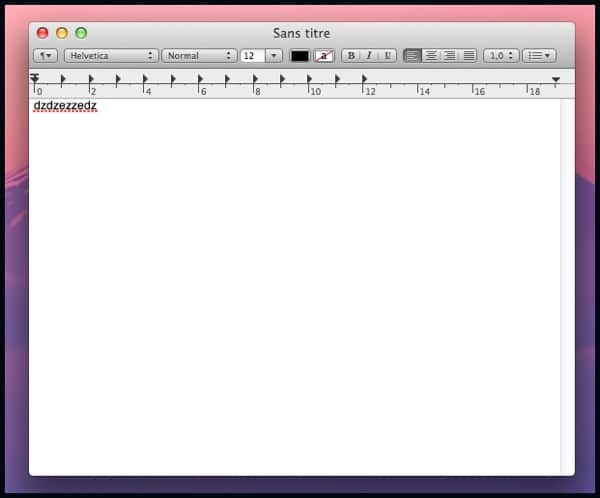This screenshot has height=498, width=600.
Task: Zoom the window with green button
Action: click(81, 33)
